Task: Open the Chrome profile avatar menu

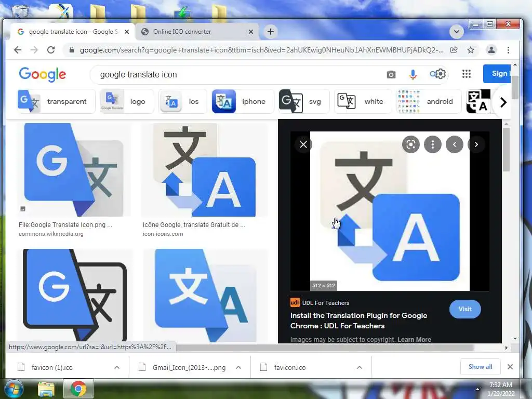Action: tap(491, 50)
